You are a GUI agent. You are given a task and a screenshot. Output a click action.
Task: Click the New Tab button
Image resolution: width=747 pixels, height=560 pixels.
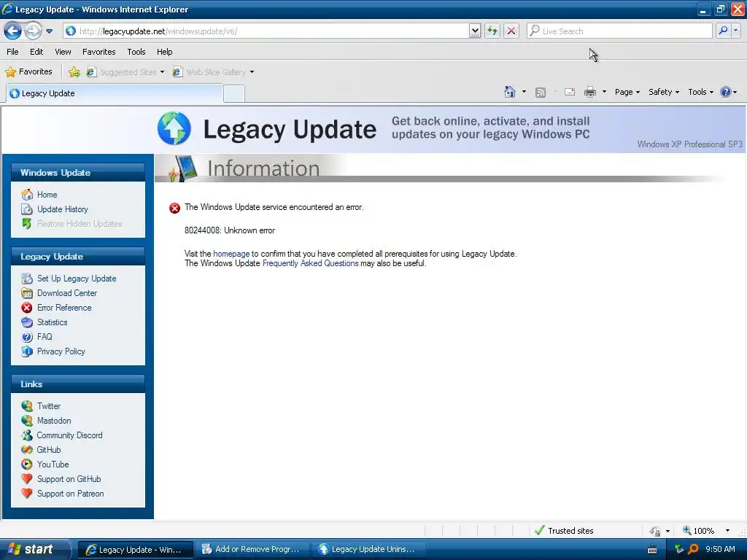(234, 94)
